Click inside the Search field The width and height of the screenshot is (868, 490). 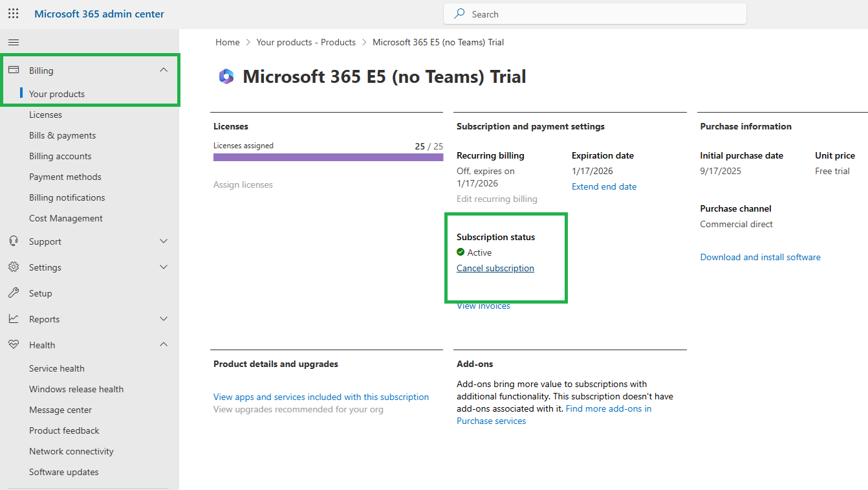594,13
